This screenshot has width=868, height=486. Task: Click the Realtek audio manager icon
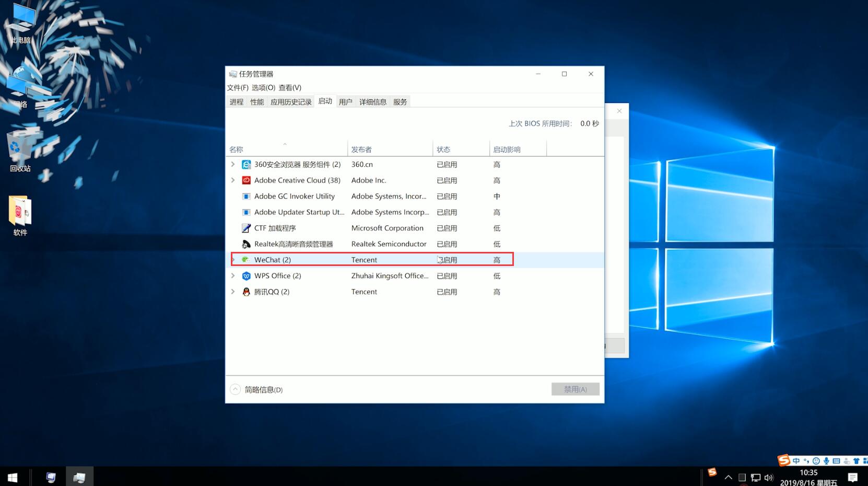click(x=246, y=244)
